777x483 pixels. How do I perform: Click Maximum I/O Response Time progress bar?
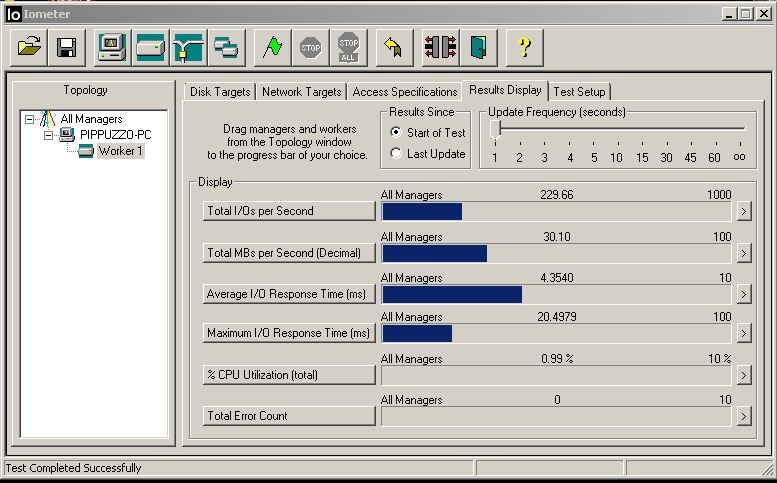(x=556, y=333)
